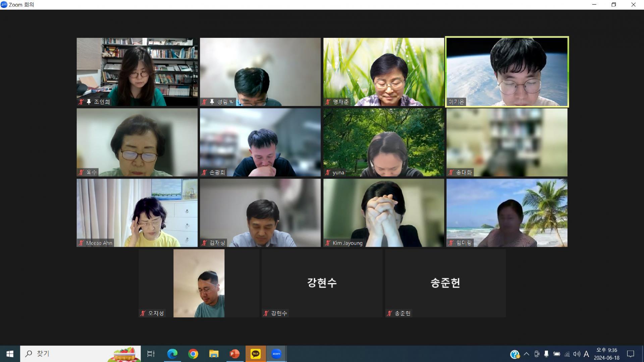
Task: Select 임미랑 video tile
Action: coord(507,213)
